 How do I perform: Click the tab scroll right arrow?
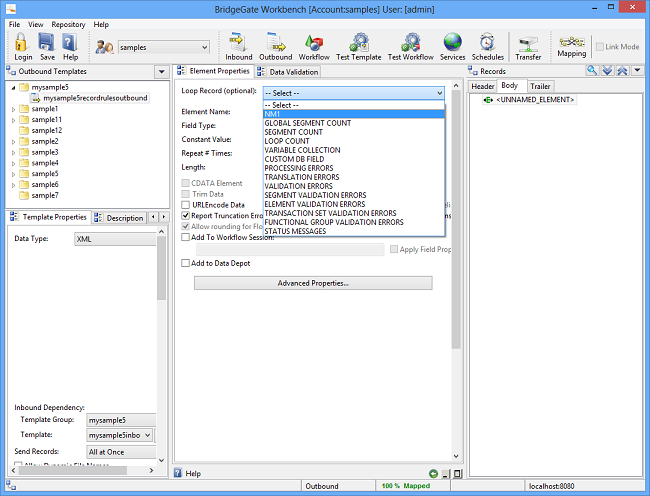[x=164, y=217]
